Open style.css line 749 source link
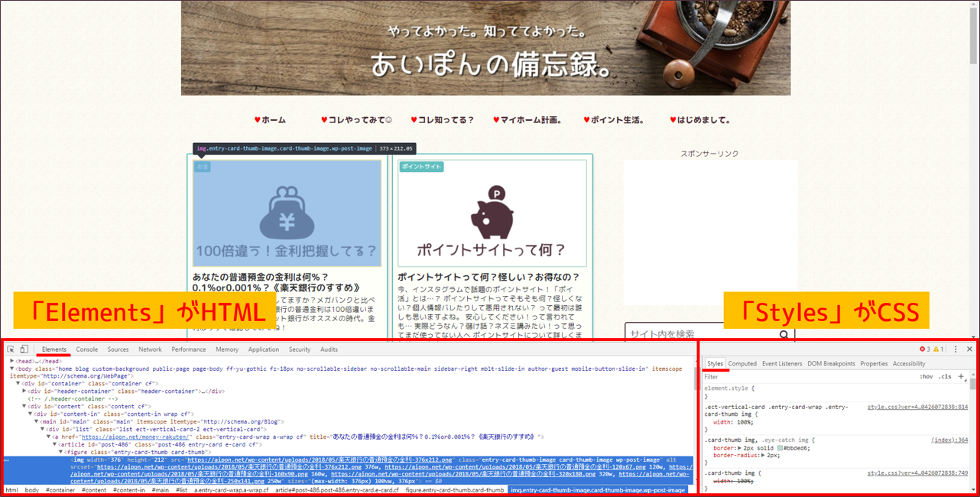Screen dimensions: 980x497 [918, 473]
